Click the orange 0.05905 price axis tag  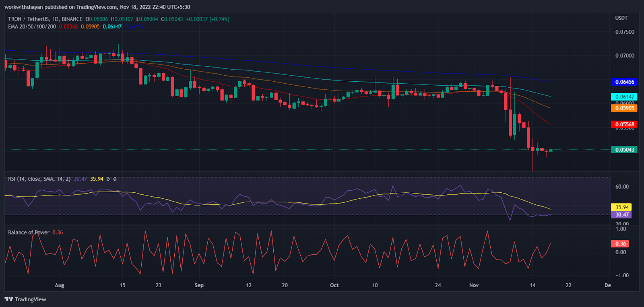624,108
